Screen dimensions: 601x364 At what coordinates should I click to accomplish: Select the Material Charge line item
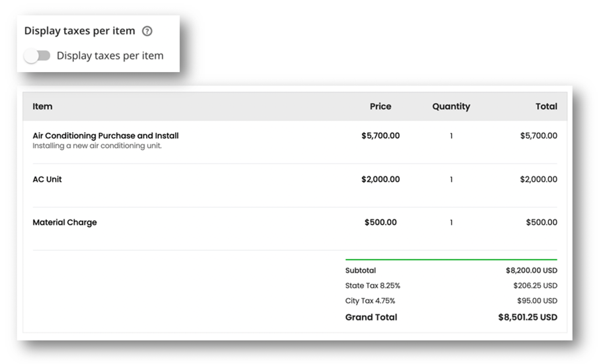65,223
